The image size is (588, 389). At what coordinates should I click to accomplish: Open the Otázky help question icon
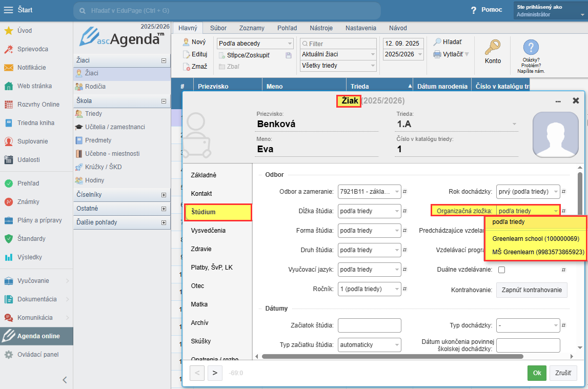pos(531,48)
